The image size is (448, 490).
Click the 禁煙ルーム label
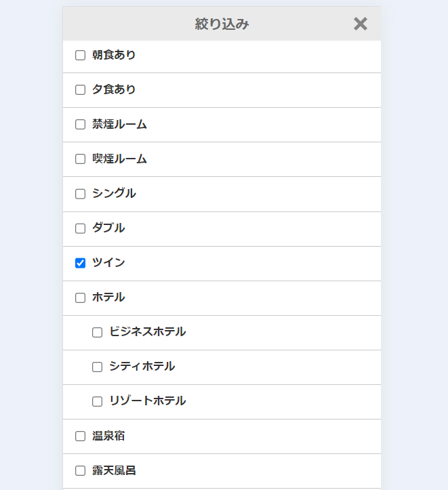coord(119,124)
